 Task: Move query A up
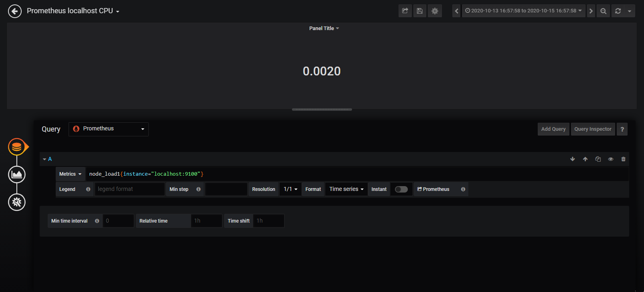[585, 159]
